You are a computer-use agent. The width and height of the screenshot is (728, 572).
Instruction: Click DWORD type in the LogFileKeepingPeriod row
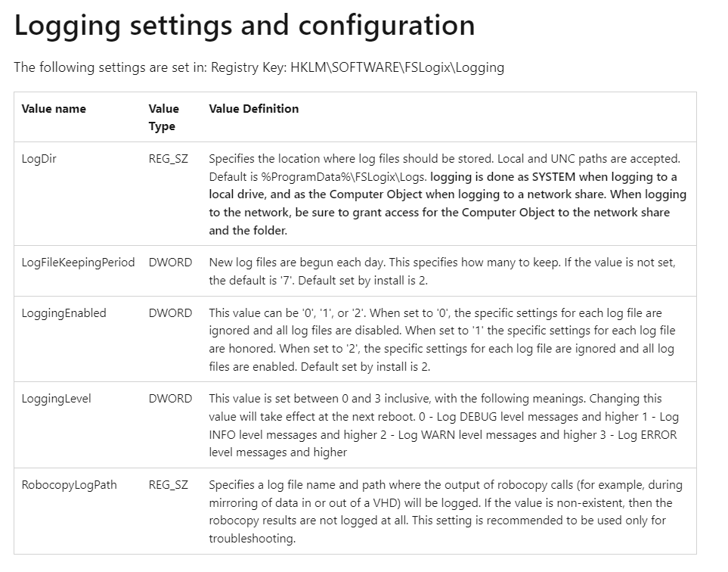coord(170,263)
